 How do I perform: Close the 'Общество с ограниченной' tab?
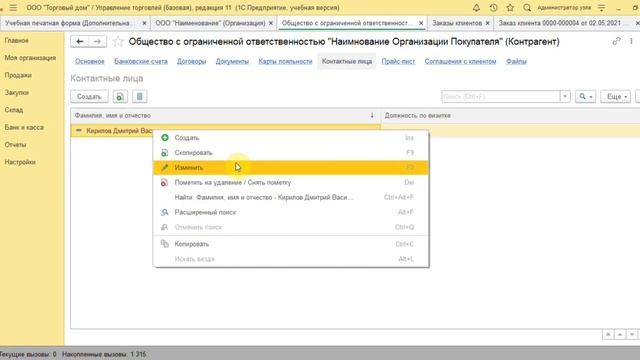coord(421,23)
